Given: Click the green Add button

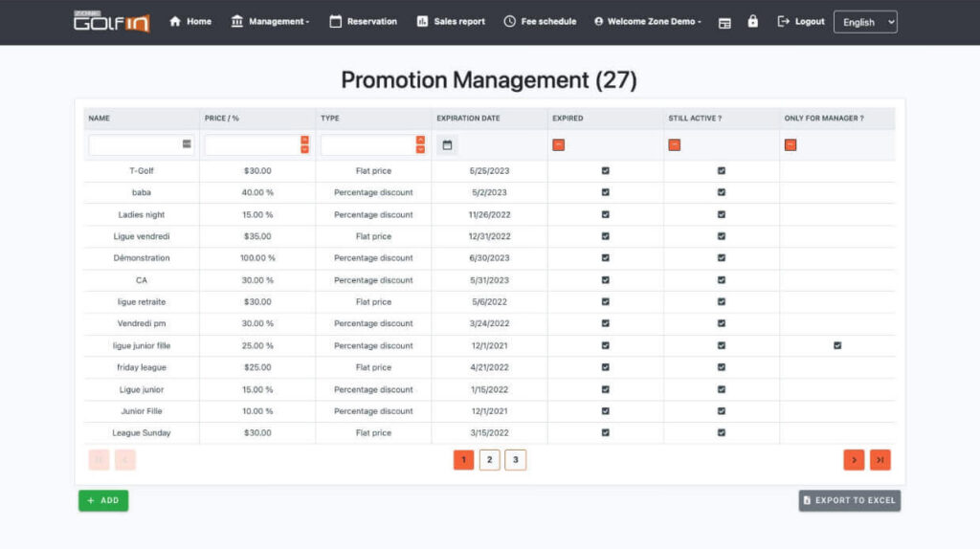Looking at the screenshot, I should click(x=103, y=500).
